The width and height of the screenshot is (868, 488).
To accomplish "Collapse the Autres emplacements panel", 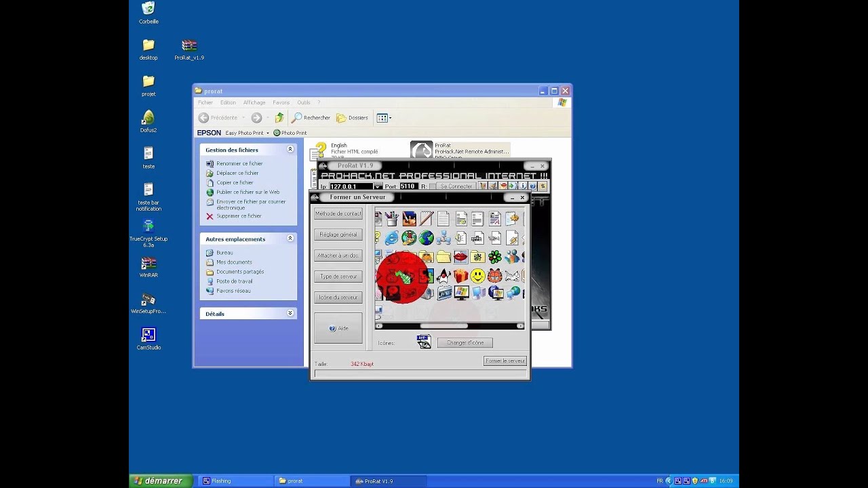I will point(290,239).
